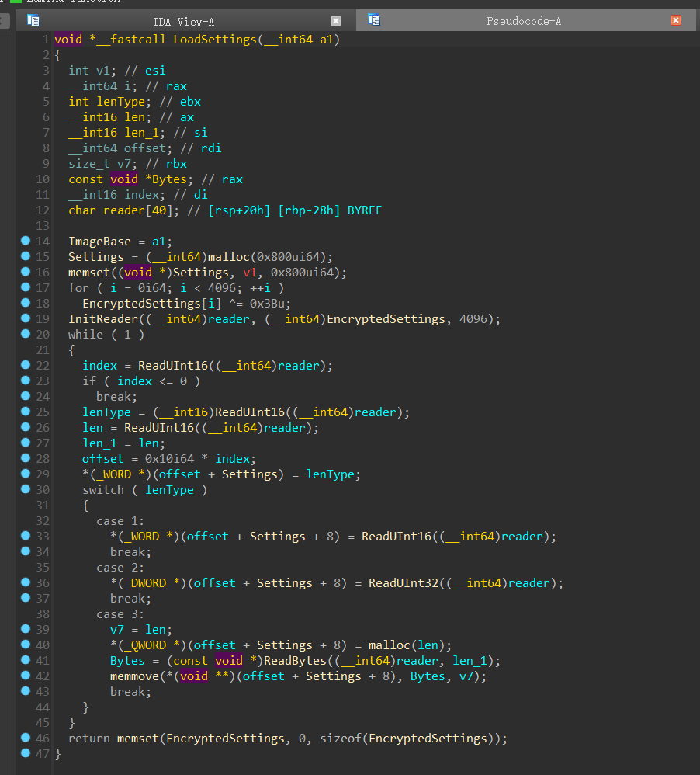This screenshot has height=775, width=700.
Task: Click the green Lumina function legend square
Action: (x=16, y=2)
